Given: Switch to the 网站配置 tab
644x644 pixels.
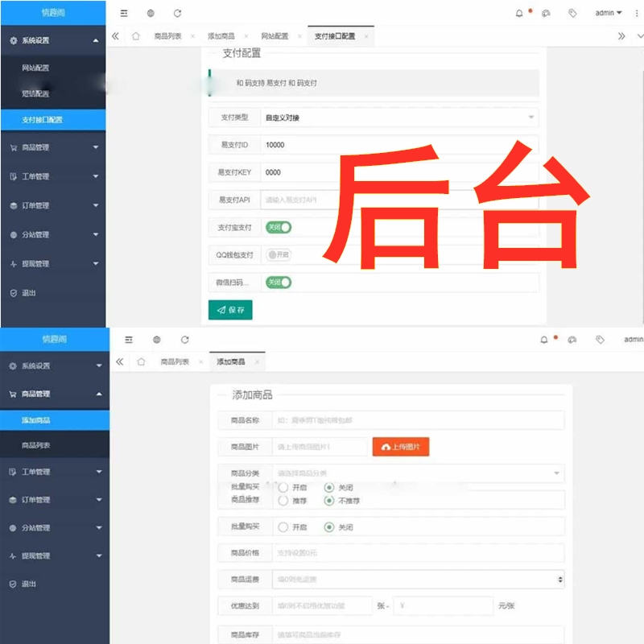Looking at the screenshot, I should [x=275, y=36].
